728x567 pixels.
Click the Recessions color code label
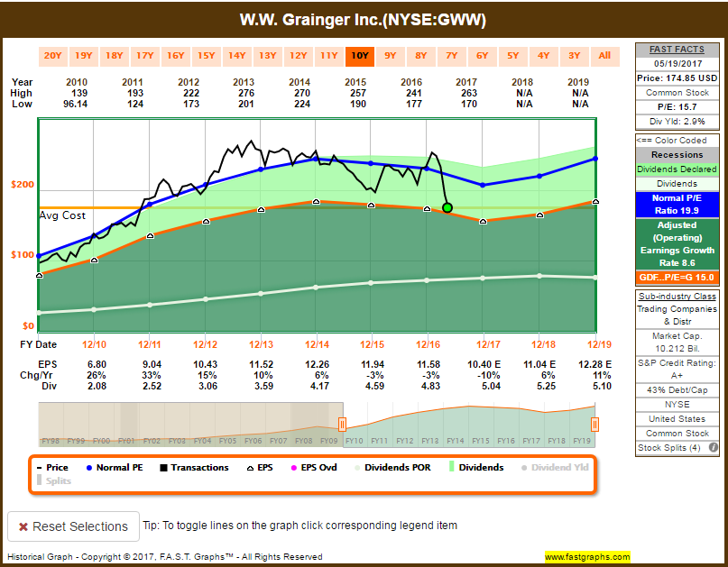[x=677, y=155]
